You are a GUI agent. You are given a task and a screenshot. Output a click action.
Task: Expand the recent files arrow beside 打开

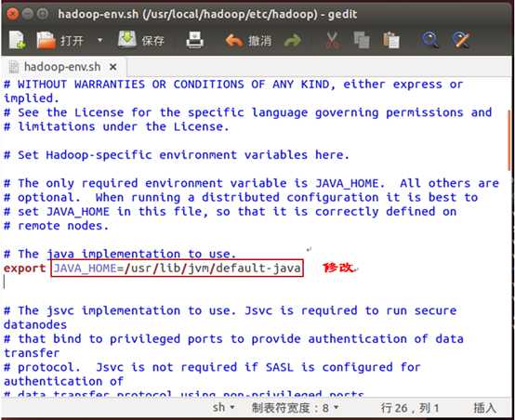pos(99,40)
